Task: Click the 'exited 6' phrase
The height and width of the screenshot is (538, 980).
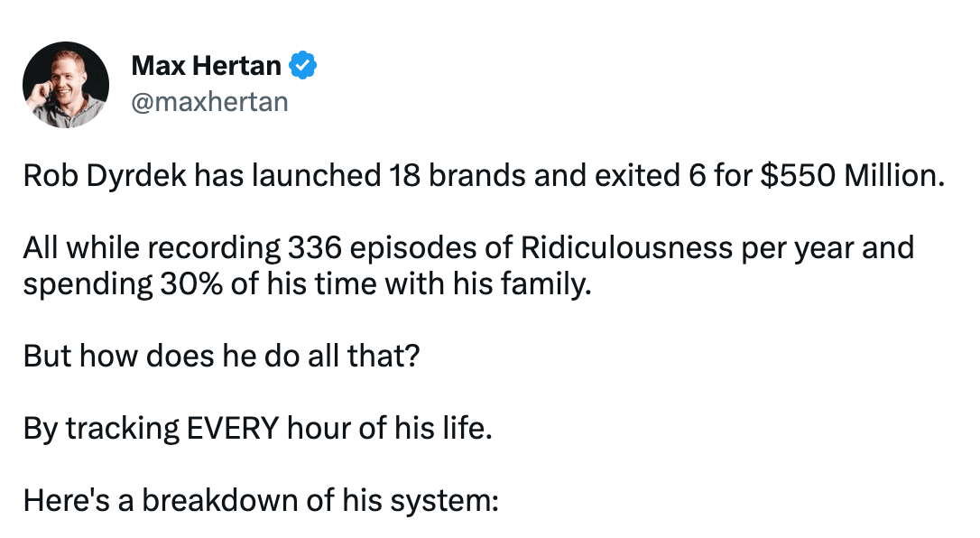Action: click(650, 176)
